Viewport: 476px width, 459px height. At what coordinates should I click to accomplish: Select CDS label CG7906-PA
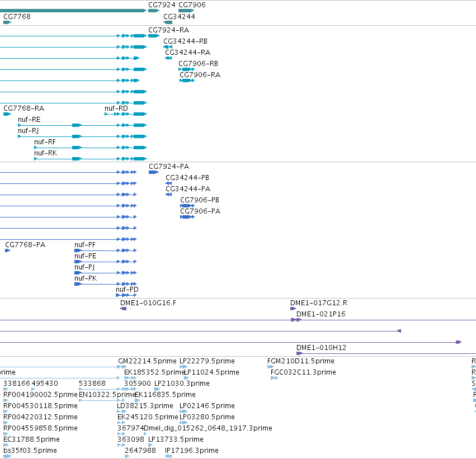200,211
